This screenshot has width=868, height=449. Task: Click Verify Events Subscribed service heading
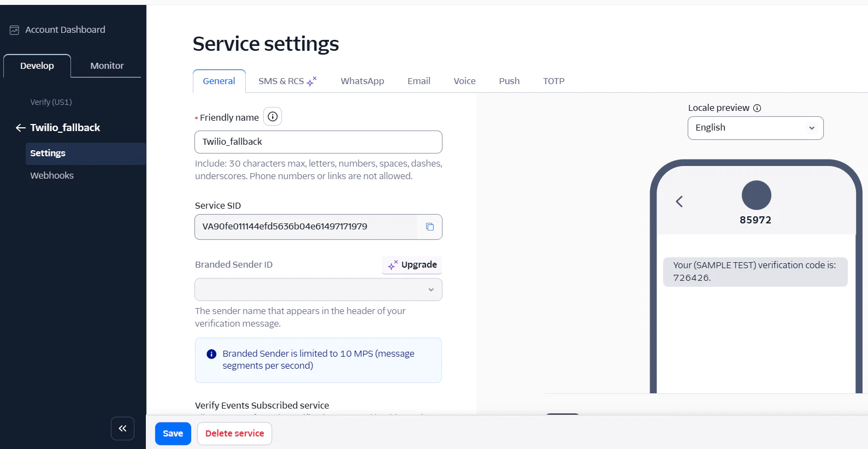tap(262, 405)
